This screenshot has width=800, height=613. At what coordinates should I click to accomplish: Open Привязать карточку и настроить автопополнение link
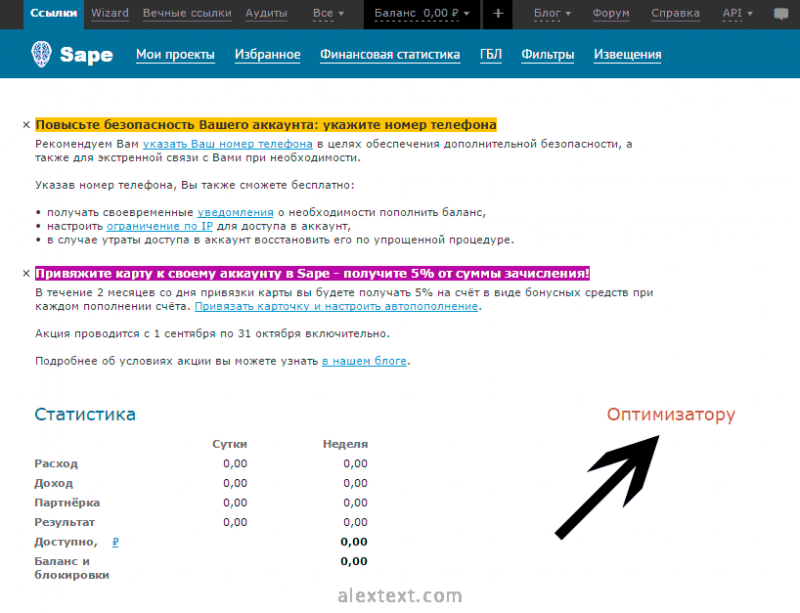click(x=336, y=306)
